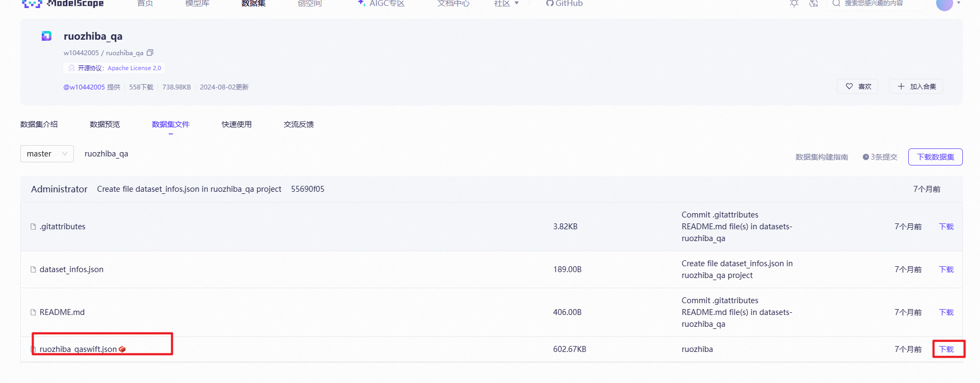This screenshot has width=980, height=383.
Task: Toggle the light/dark theme sun icon
Action: pos(794,3)
